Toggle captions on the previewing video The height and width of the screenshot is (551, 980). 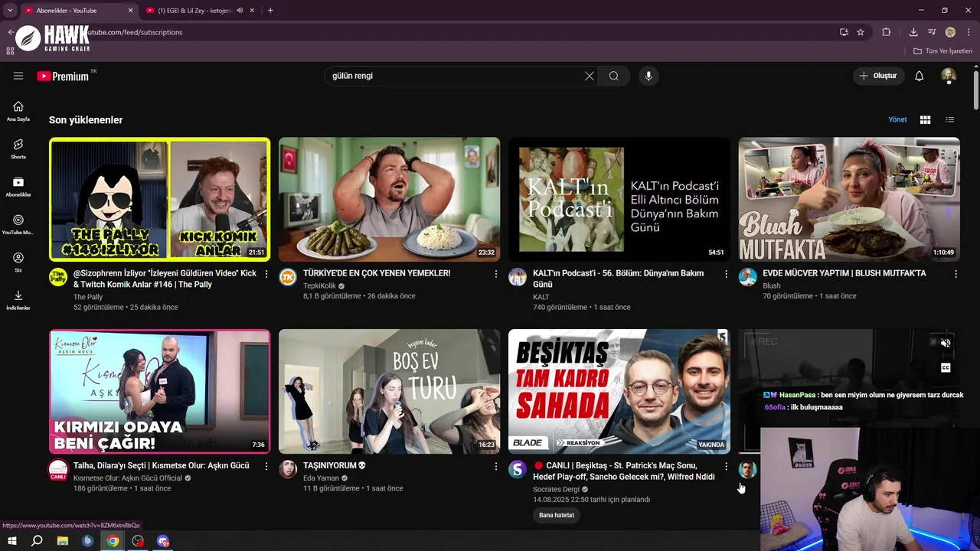[x=946, y=368]
